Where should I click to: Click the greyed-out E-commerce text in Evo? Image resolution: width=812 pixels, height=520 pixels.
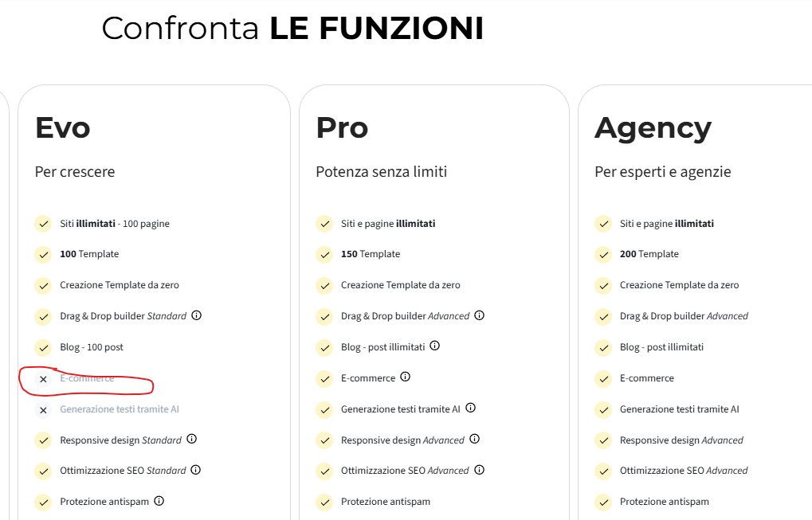click(x=87, y=378)
